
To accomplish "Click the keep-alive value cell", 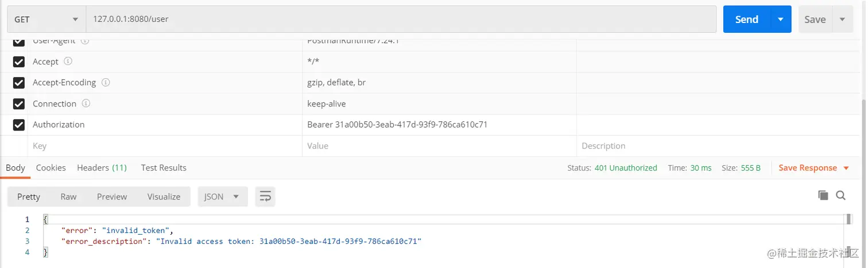I will [439, 104].
